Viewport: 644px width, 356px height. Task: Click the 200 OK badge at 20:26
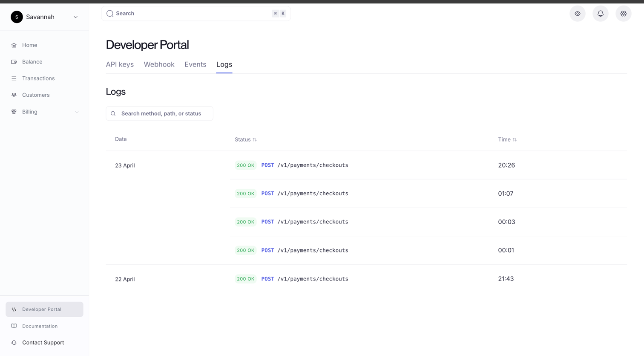(x=245, y=165)
